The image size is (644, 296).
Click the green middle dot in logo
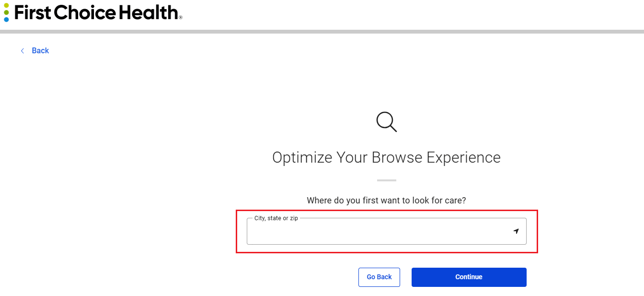pos(6,12)
